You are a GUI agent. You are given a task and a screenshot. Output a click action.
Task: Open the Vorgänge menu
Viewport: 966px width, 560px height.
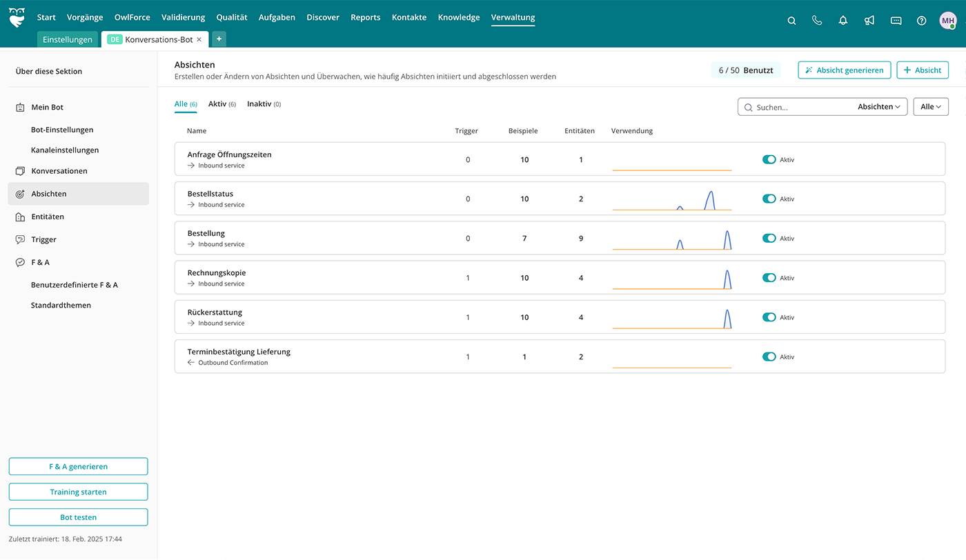pyautogui.click(x=85, y=17)
